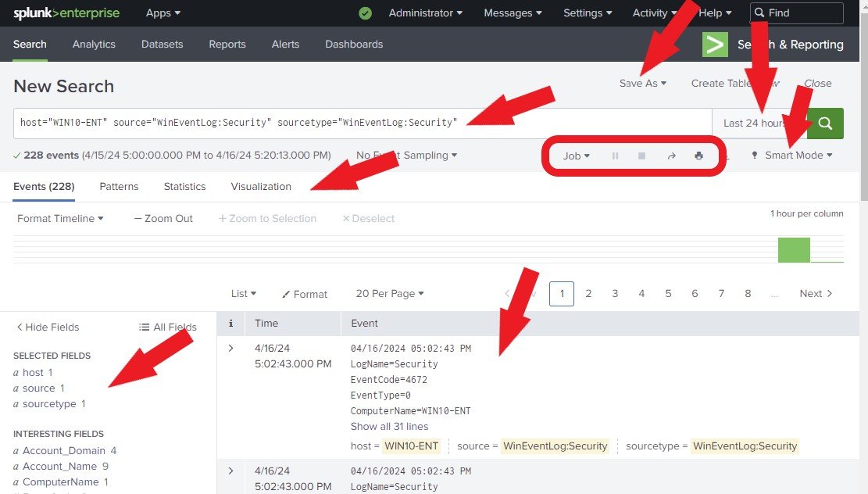Click the info column header icon
868x494 pixels.
(230, 324)
